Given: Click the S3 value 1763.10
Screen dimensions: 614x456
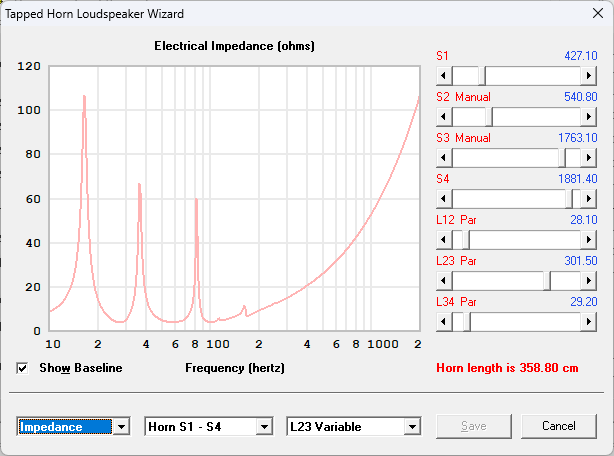Looking at the screenshot, I should 578,138.
